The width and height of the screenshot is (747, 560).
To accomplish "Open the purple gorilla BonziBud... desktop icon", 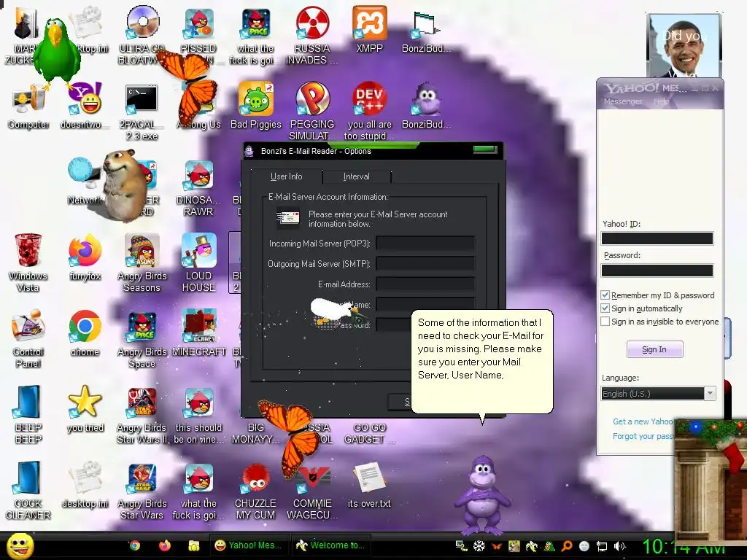I will click(x=426, y=105).
